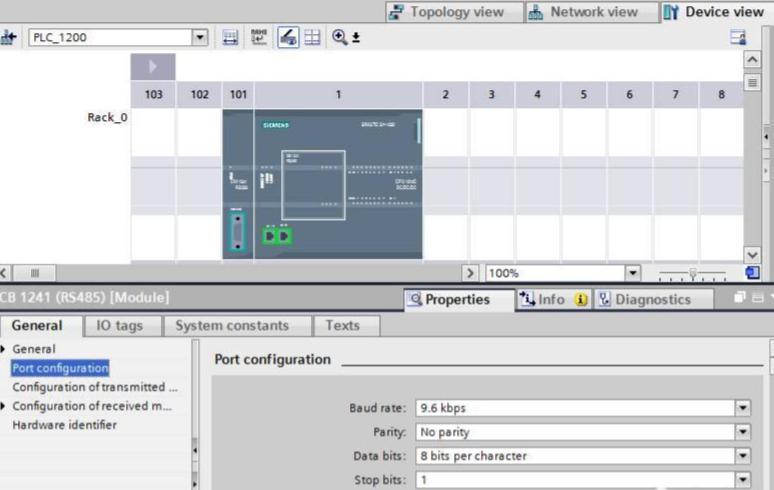
Task: Open the PLC_1200 device selector dropdown
Action: pyautogui.click(x=200, y=38)
